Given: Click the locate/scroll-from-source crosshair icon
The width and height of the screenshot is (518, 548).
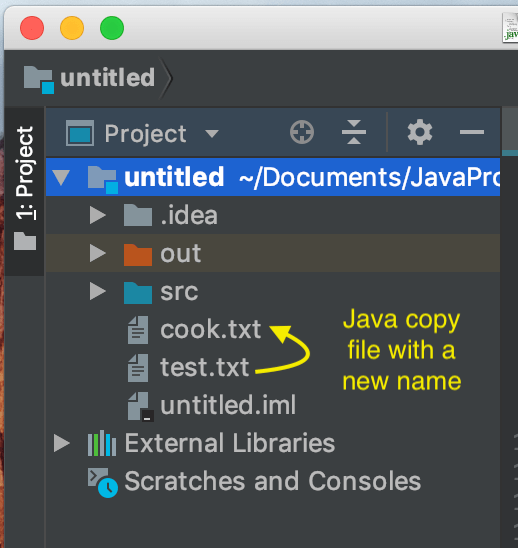Looking at the screenshot, I should click(302, 132).
